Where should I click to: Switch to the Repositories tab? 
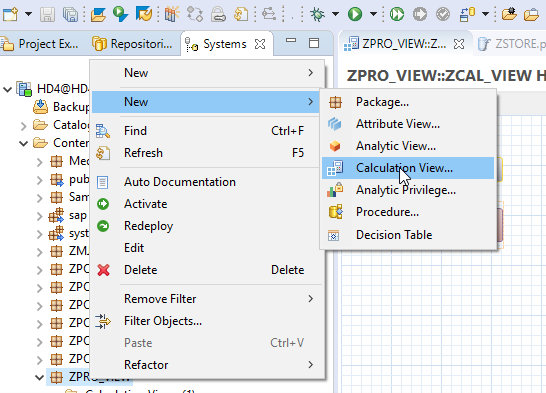(132, 44)
